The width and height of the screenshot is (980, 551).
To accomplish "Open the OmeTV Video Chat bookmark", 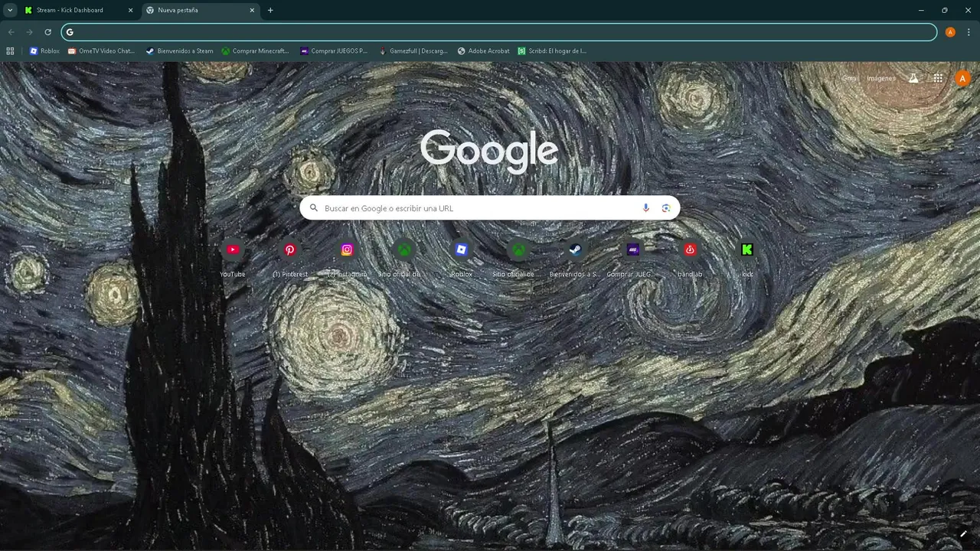I will point(101,51).
